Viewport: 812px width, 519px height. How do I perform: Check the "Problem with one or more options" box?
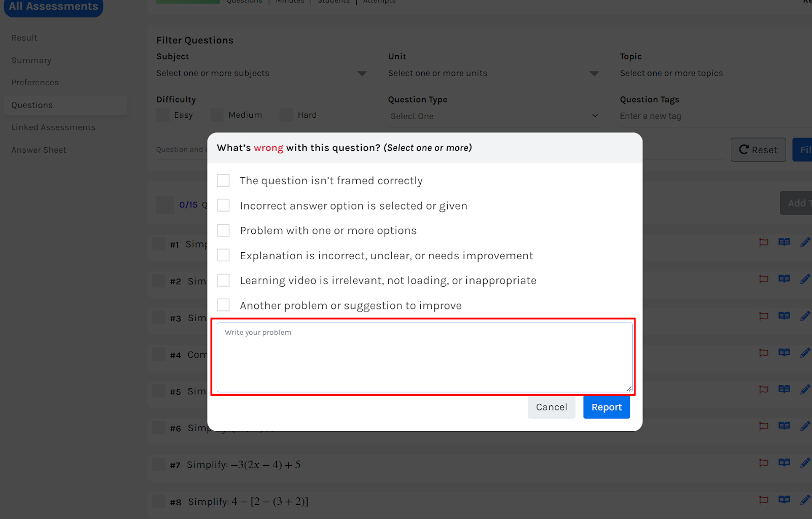click(223, 230)
